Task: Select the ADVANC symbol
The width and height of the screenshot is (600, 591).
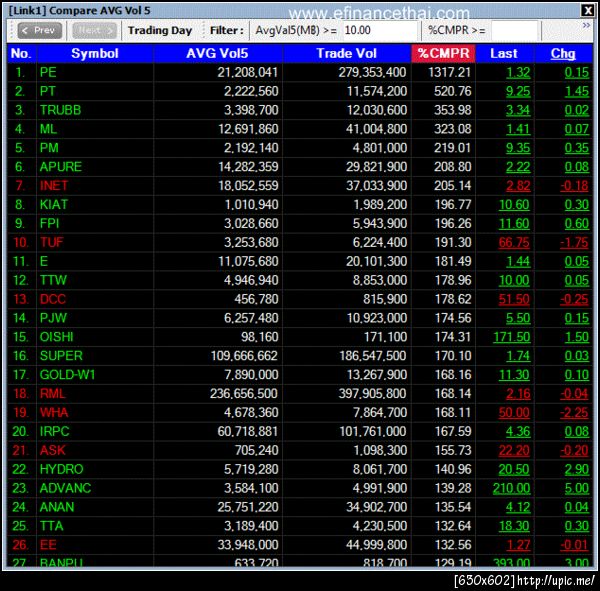Action: [x=65, y=488]
